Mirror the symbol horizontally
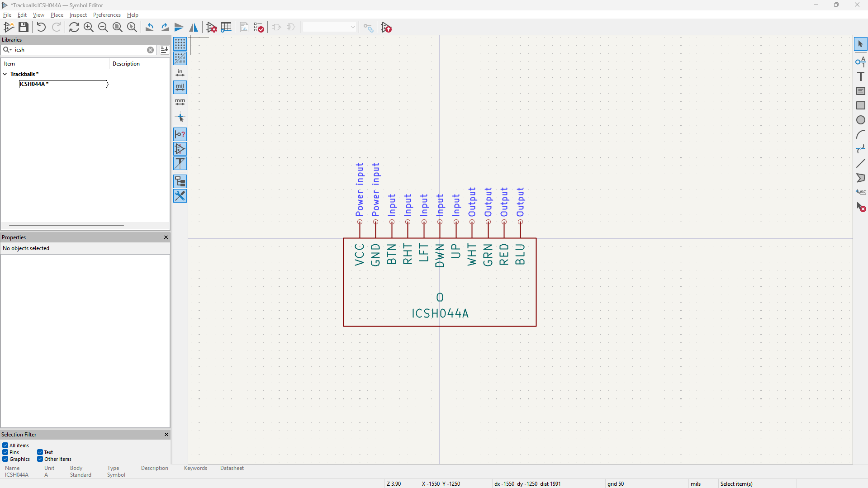 coord(193,27)
